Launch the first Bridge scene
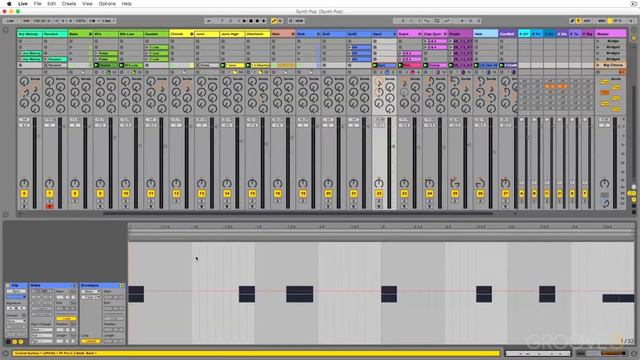 click(598, 41)
